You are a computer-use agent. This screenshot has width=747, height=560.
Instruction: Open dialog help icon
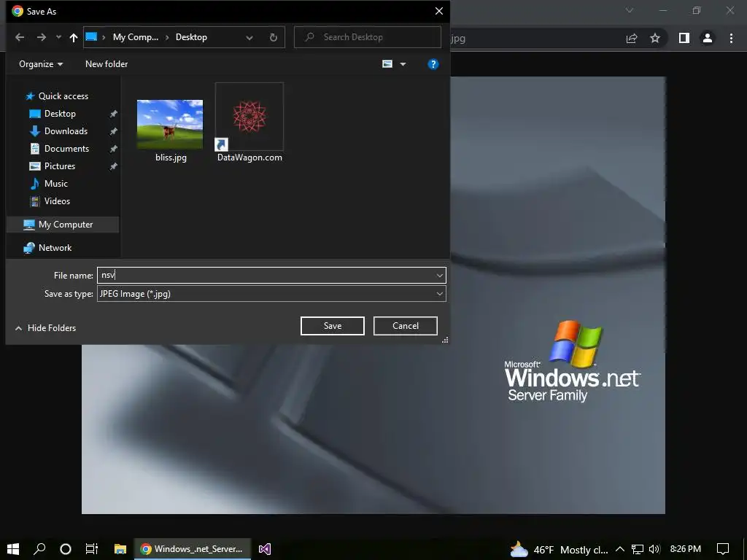tap(433, 64)
